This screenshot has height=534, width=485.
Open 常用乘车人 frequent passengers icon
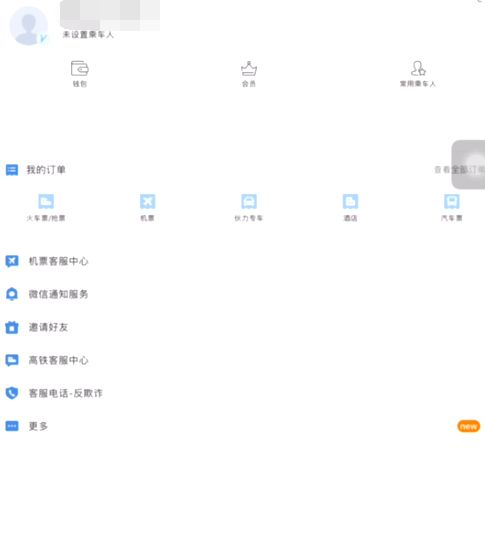(418, 73)
